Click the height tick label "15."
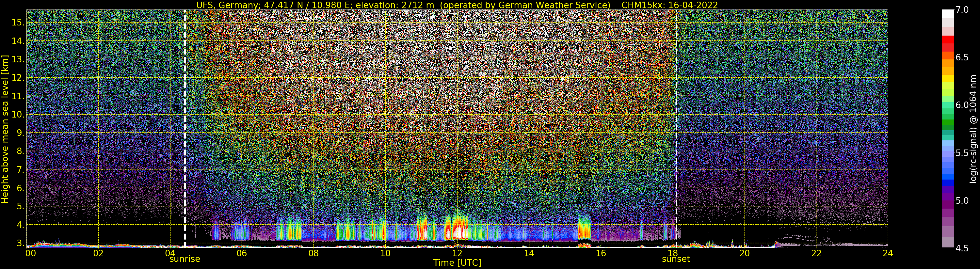 click(18, 23)
